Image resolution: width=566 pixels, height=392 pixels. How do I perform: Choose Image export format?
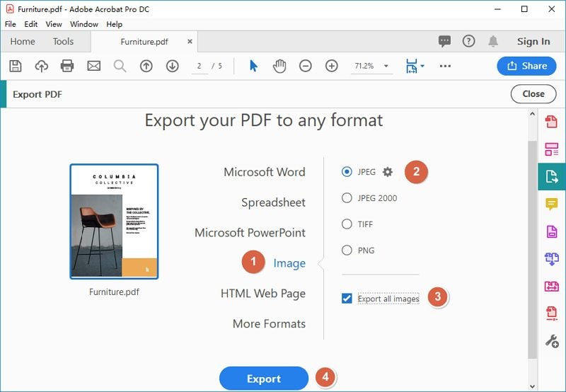point(289,263)
